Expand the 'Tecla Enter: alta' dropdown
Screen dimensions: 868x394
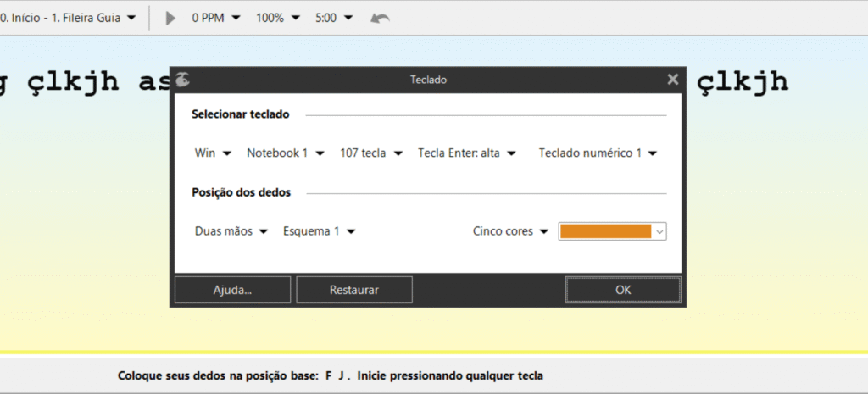(467, 153)
